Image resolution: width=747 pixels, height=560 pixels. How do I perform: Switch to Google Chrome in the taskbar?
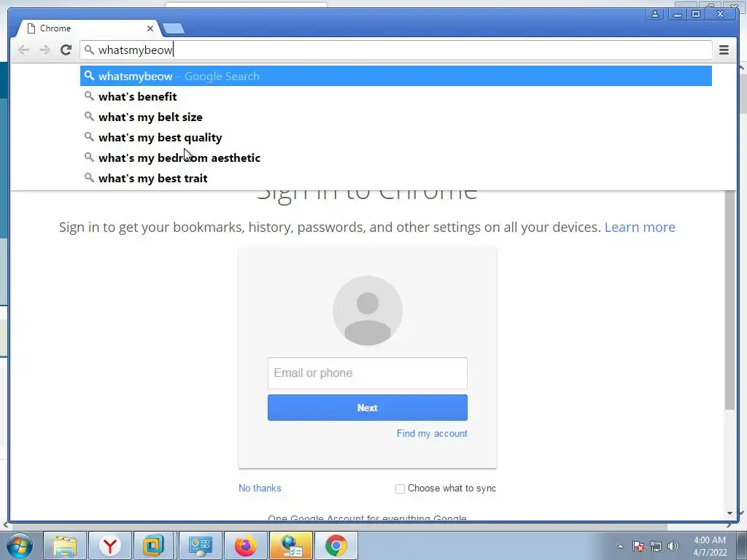pos(336,545)
